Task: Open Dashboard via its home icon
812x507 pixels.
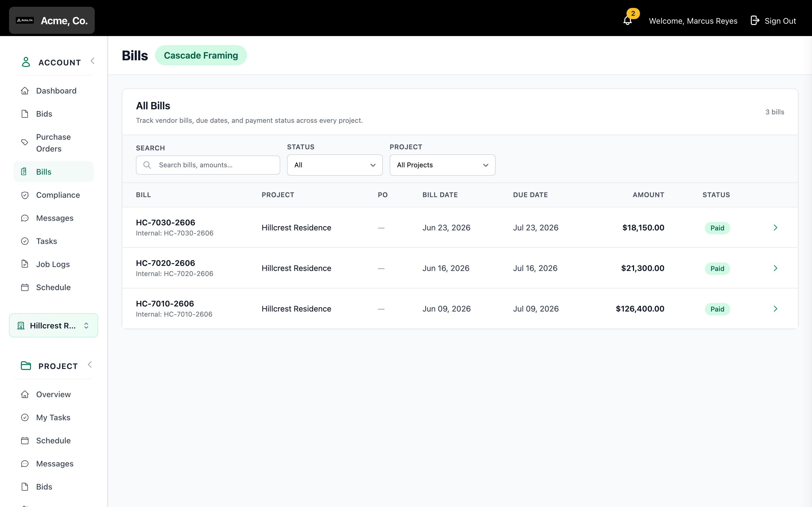Action: coord(25,91)
